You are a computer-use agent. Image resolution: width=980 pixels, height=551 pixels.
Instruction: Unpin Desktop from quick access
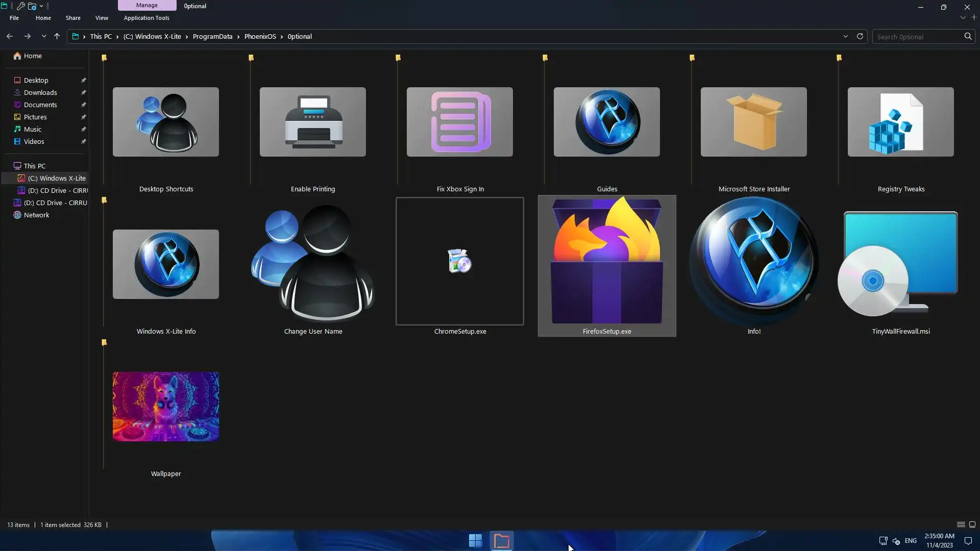pos(83,80)
